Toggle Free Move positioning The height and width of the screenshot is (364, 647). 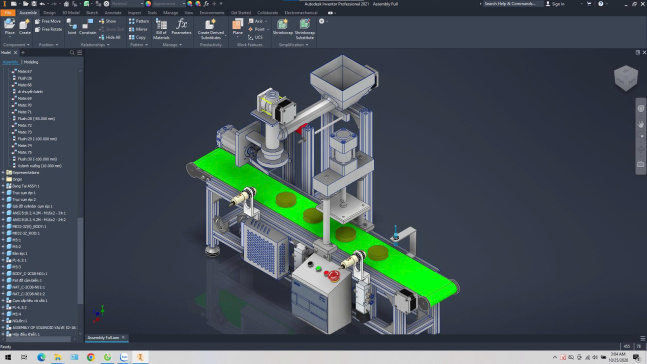click(48, 21)
